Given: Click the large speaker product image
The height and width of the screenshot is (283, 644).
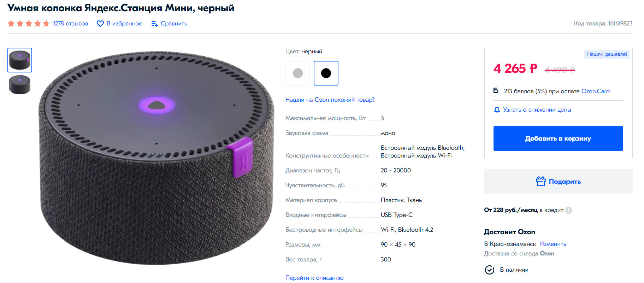Looking at the screenshot, I should click(156, 157).
